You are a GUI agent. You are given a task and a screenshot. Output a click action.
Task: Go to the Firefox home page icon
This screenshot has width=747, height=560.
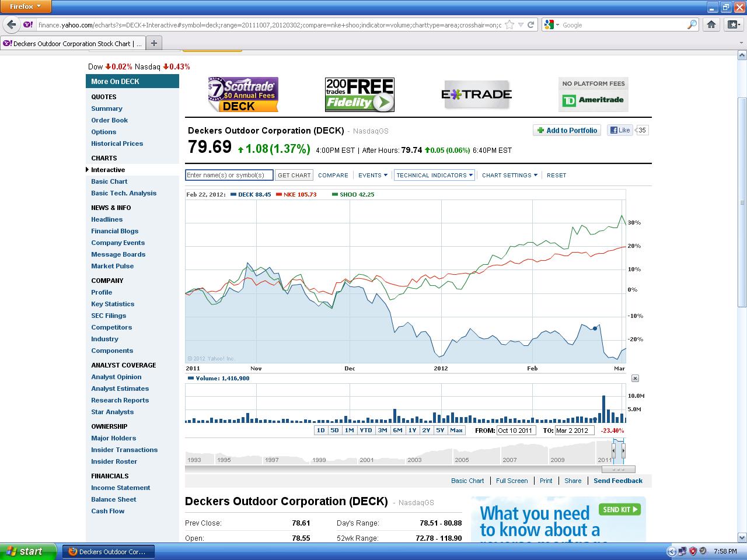click(711, 24)
